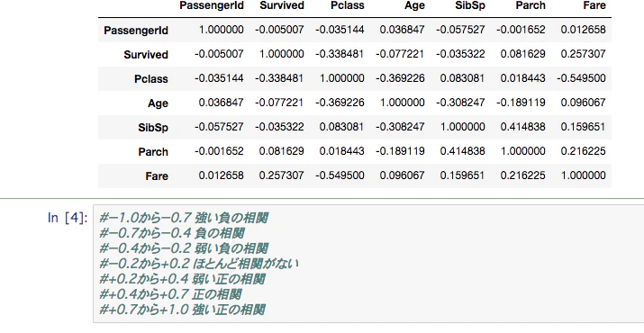
Task: Select the Age row label
Action: pyautogui.click(x=159, y=103)
